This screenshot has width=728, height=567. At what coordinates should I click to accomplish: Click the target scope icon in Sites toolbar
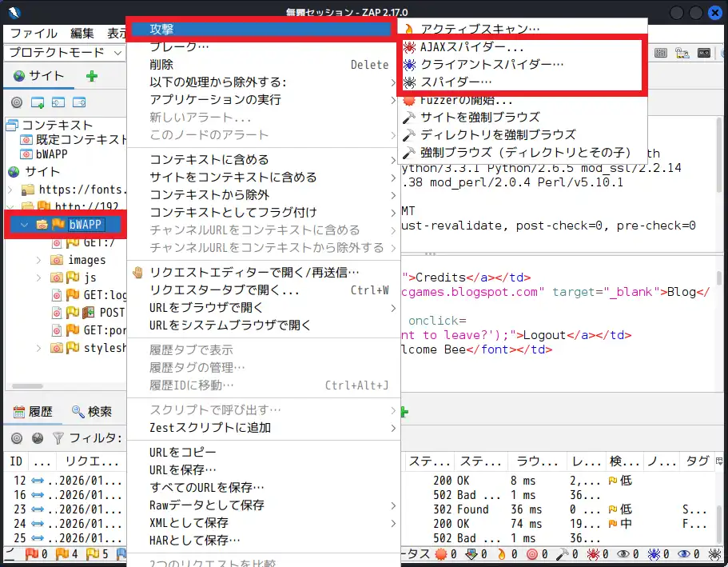[16, 102]
